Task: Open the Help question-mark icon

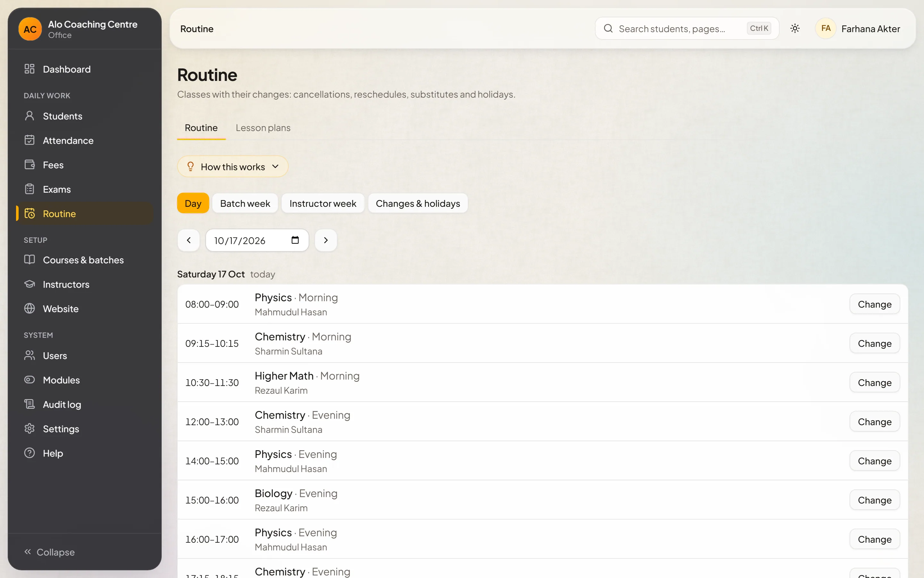Action: tap(30, 453)
